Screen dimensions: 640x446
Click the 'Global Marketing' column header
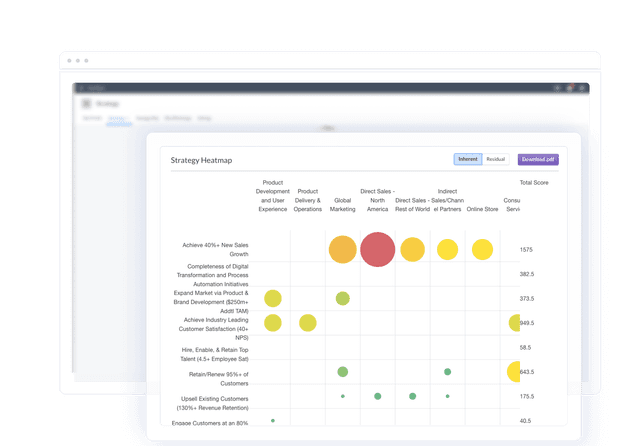coord(342,205)
